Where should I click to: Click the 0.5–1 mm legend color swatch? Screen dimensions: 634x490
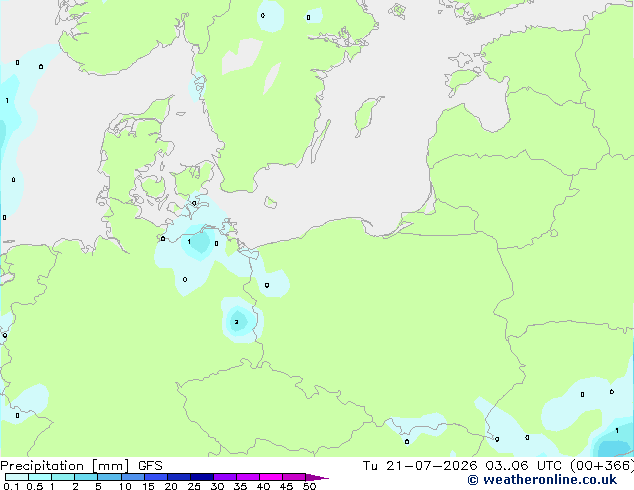(x=40, y=477)
